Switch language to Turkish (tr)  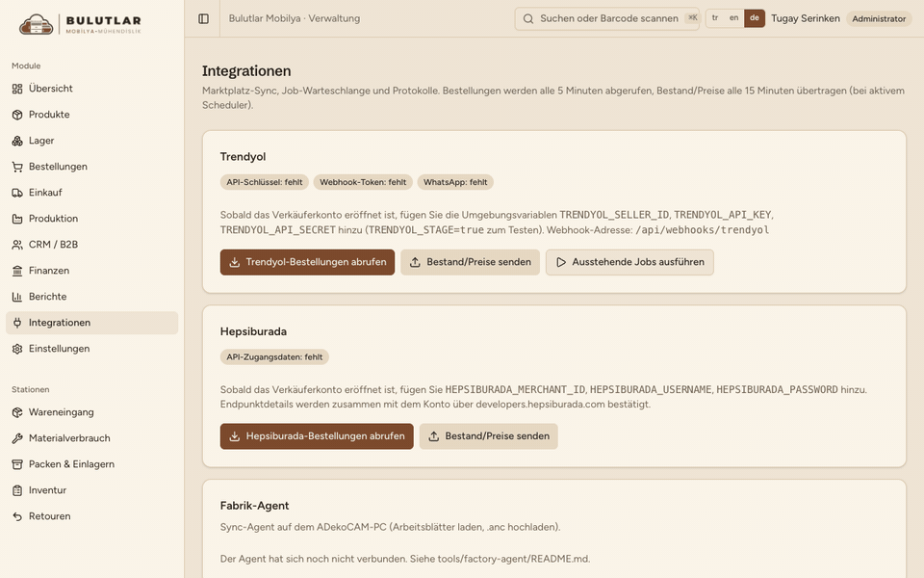tap(715, 18)
